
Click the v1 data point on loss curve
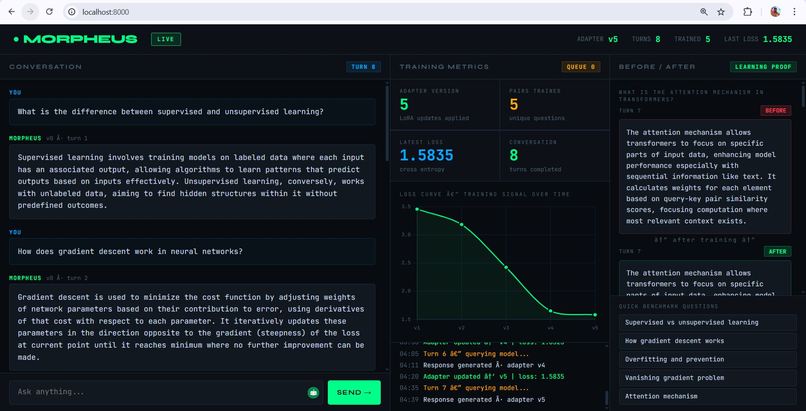[x=417, y=210]
